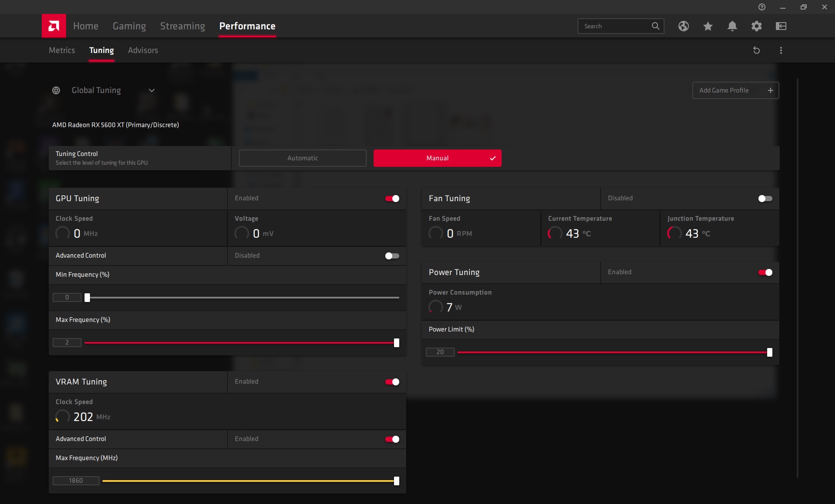Click Power Limit value box showing 20
The width and height of the screenshot is (835, 504).
click(x=440, y=352)
